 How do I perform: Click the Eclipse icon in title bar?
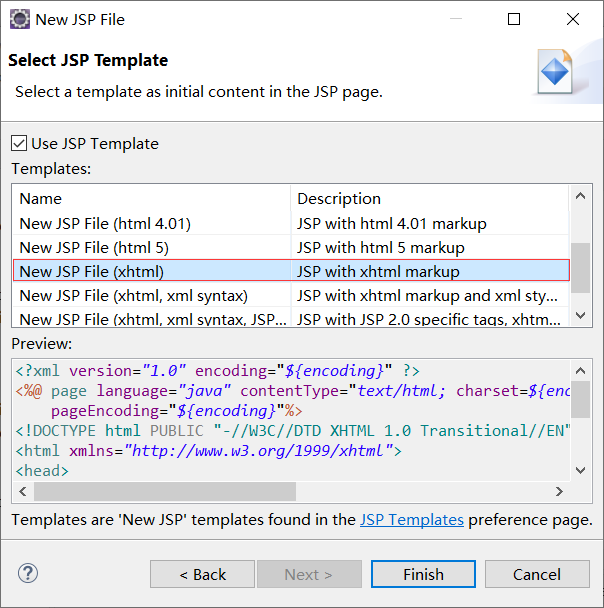click(18, 19)
